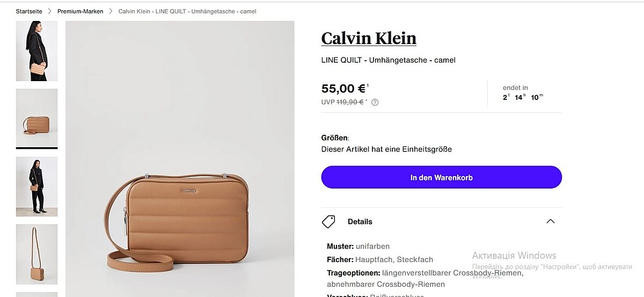This screenshot has height=297, width=644.
Task: Go to Premium-Marken breadcrumb
Action: tap(80, 11)
